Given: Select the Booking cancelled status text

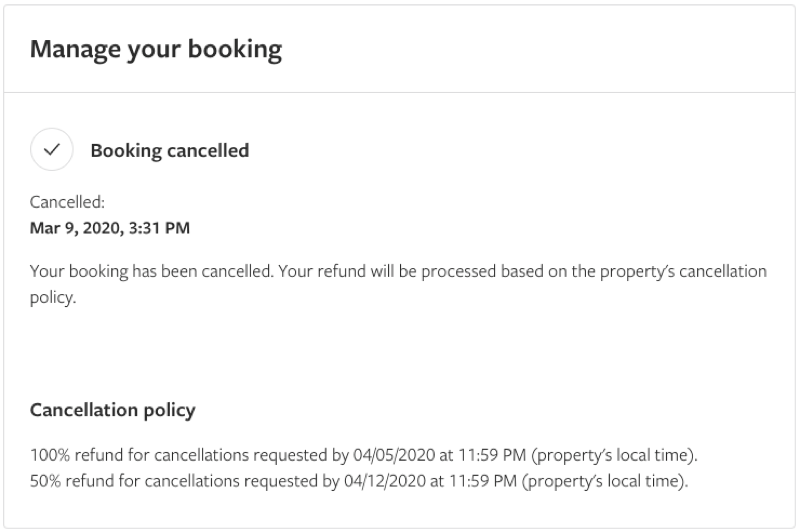Looking at the screenshot, I should click(x=170, y=151).
